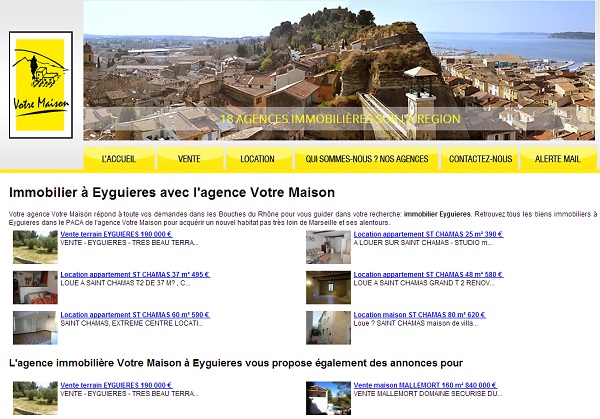The height and width of the screenshot is (419, 600).
Task: Open the ALERTE MAIL tab
Action: (x=558, y=158)
